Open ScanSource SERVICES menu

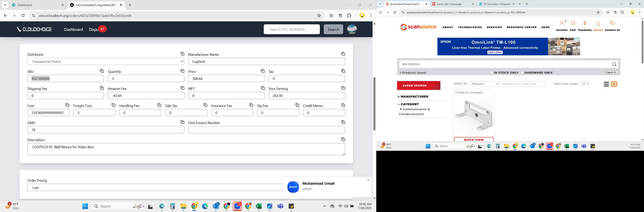(x=494, y=27)
